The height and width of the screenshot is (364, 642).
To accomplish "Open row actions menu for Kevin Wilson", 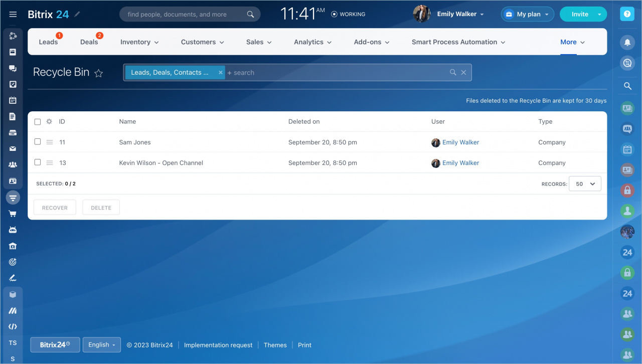I will (x=50, y=163).
